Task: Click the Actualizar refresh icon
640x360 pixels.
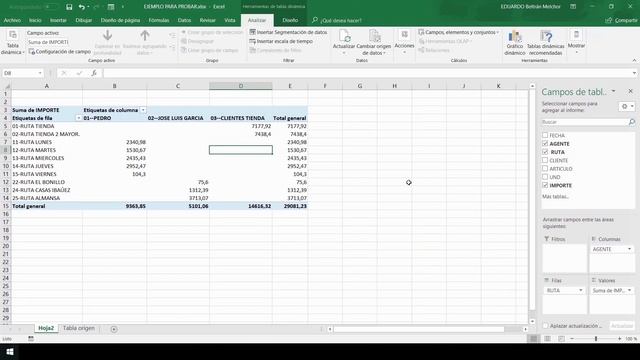Action: [344, 37]
